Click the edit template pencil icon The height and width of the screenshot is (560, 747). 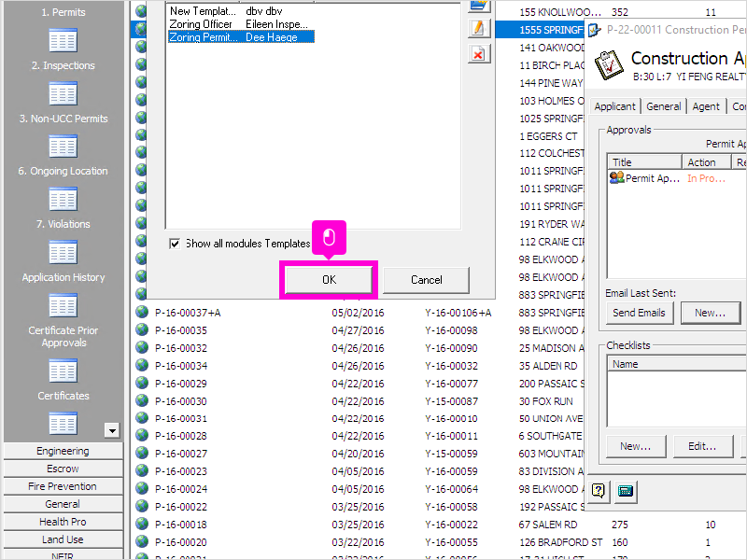[478, 28]
